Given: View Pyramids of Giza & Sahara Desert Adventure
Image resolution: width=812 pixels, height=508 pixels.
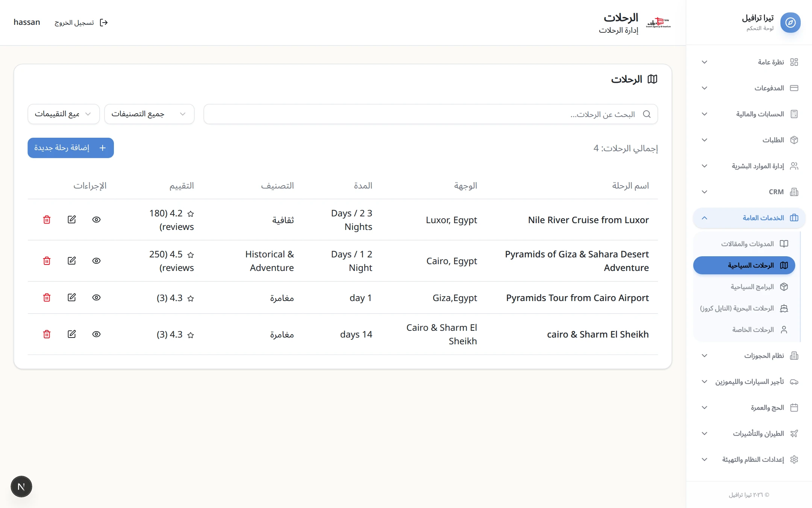Looking at the screenshot, I should tap(96, 261).
